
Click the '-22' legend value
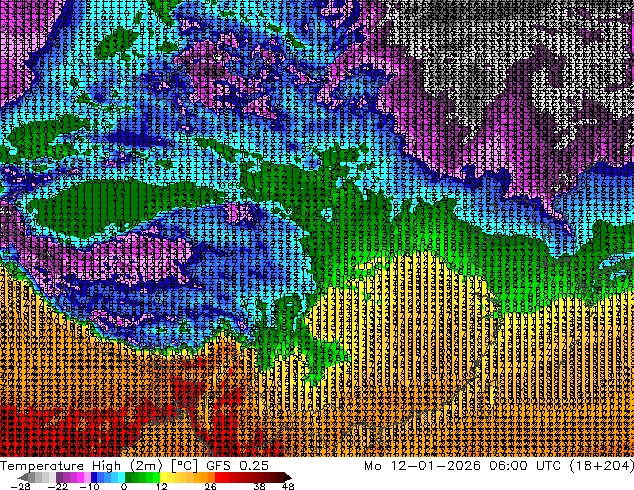click(58, 486)
